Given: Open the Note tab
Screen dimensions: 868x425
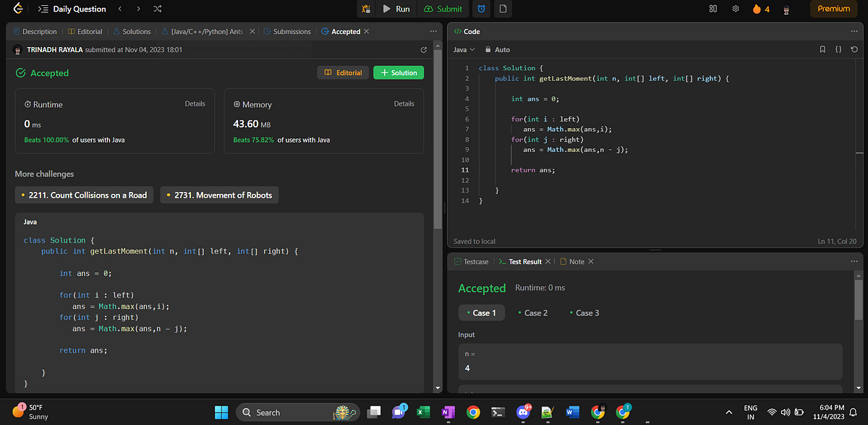Looking at the screenshot, I should [x=571, y=261].
